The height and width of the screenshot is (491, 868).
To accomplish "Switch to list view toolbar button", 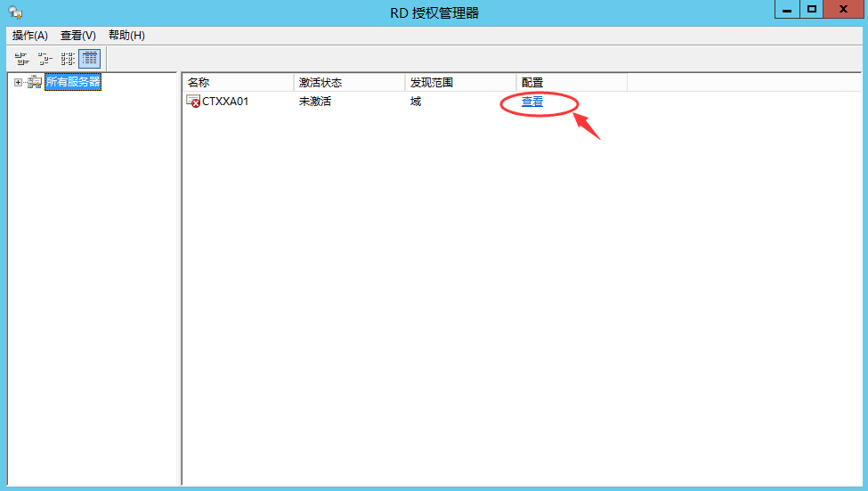I will pyautogui.click(x=68, y=58).
